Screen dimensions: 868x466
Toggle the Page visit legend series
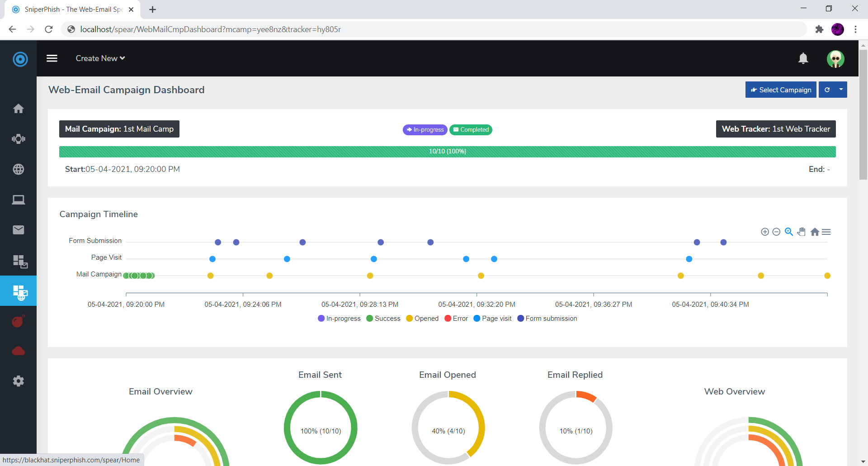point(492,319)
